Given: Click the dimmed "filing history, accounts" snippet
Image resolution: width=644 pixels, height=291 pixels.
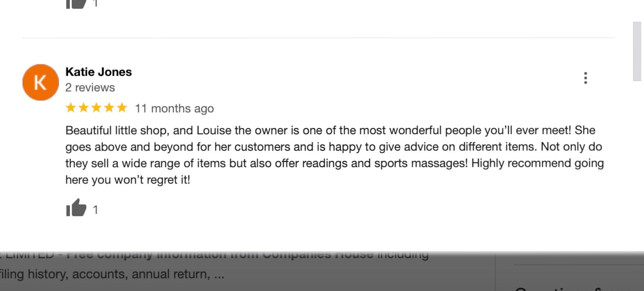Looking at the screenshot, I should coord(112,275).
